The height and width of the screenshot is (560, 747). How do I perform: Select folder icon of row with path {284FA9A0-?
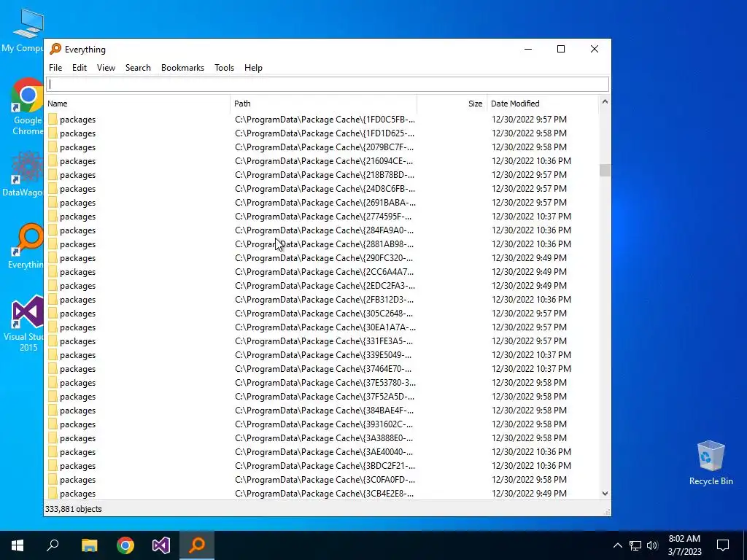pyautogui.click(x=53, y=230)
